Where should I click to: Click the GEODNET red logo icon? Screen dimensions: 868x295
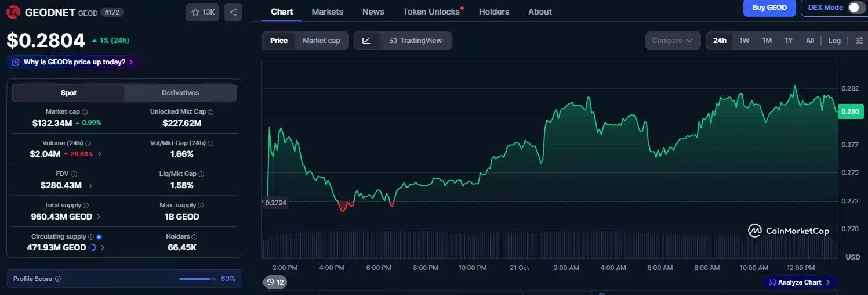point(13,12)
